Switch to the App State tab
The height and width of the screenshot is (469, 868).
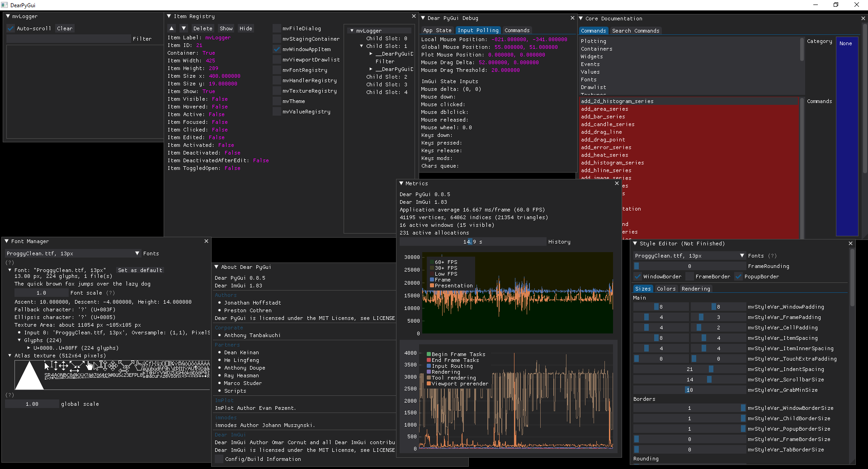pyautogui.click(x=437, y=30)
